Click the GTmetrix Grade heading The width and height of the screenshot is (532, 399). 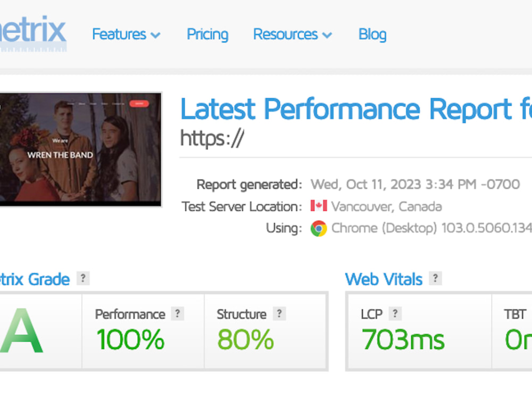click(x=35, y=279)
